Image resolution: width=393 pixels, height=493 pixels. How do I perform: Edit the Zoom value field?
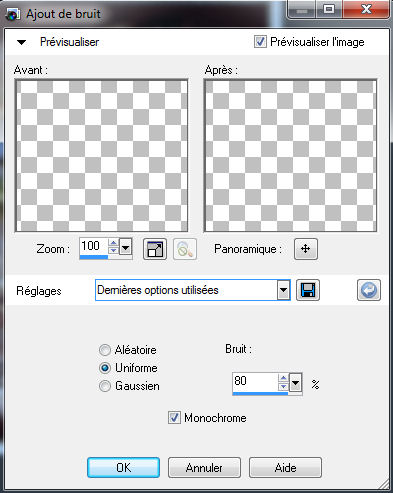point(93,246)
